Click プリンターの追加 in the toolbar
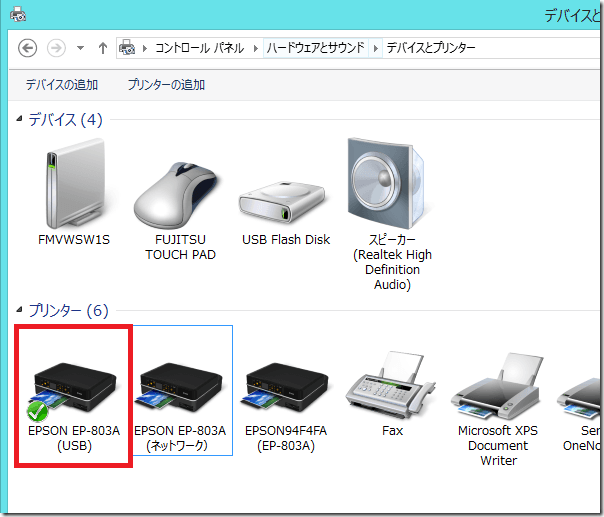604x517 pixels. pos(166,85)
